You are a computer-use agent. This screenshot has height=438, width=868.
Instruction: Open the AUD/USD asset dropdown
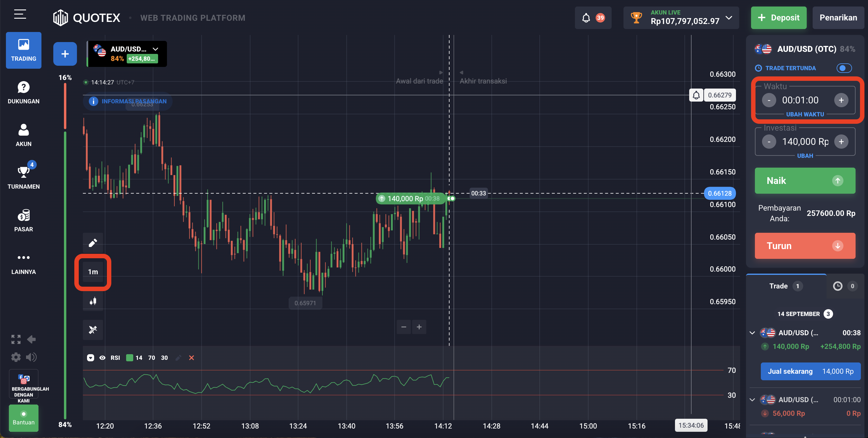click(x=155, y=49)
